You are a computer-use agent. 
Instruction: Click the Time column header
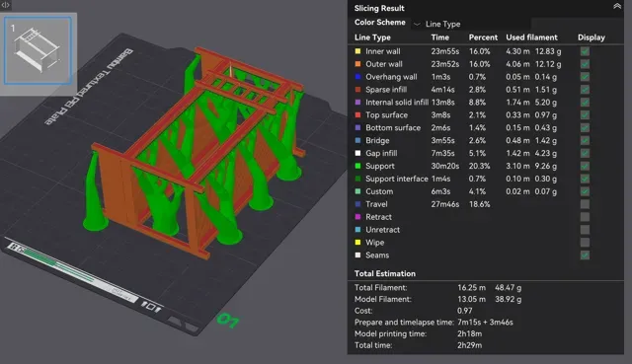click(x=439, y=37)
